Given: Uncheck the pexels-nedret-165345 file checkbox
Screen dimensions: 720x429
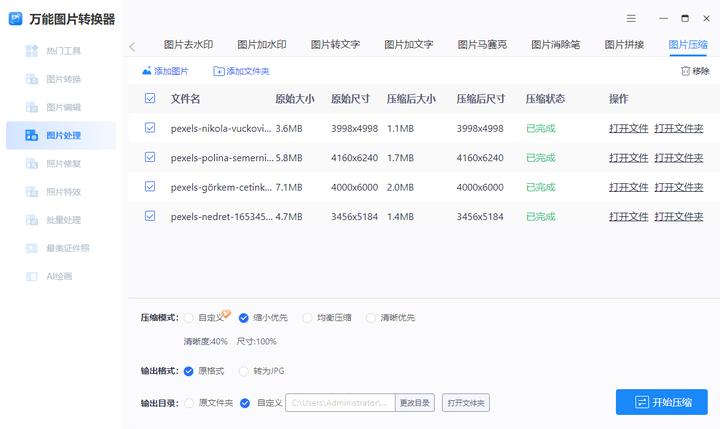Looking at the screenshot, I should 150,216.
